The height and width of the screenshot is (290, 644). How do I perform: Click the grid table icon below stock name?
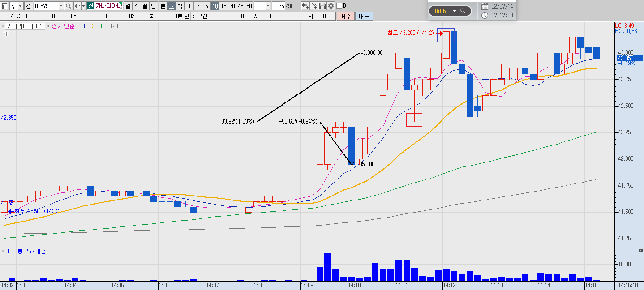(x=6, y=34)
